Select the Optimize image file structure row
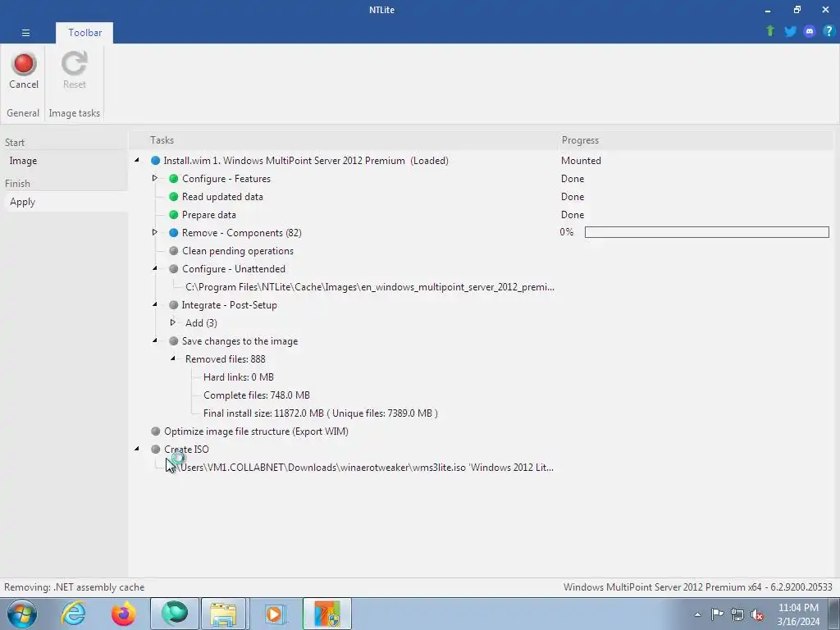Viewport: 840px width, 630px height. coord(256,431)
